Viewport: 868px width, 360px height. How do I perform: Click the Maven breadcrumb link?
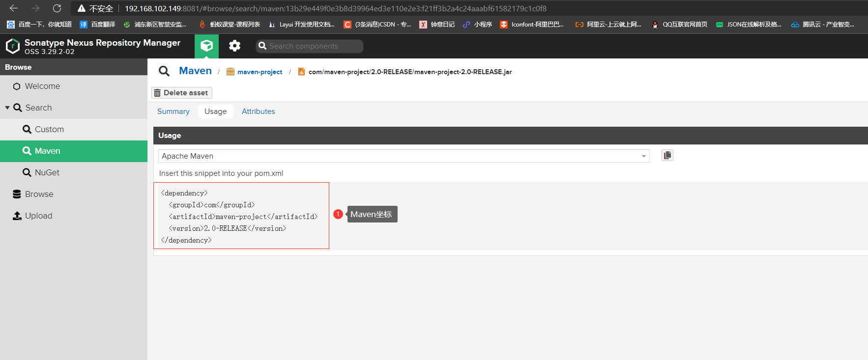(x=195, y=71)
